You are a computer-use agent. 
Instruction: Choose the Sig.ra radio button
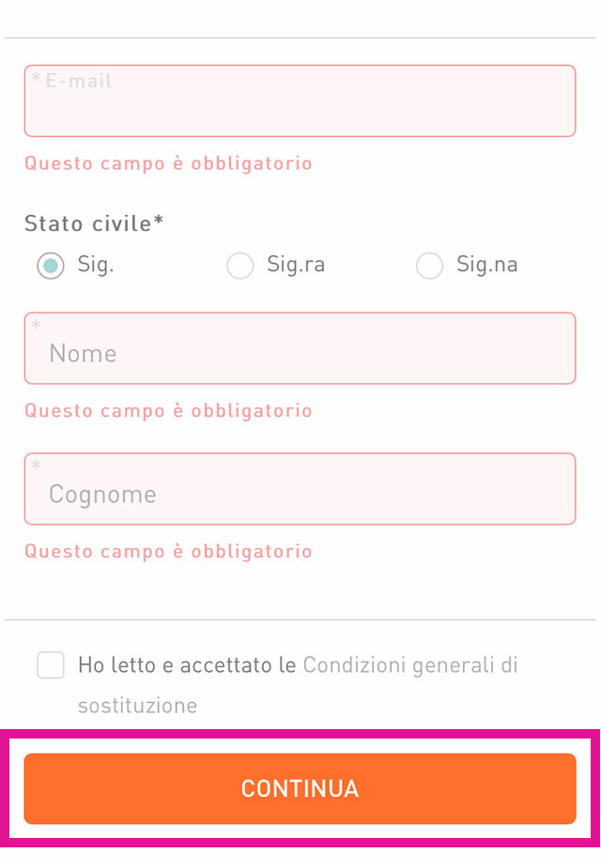click(240, 266)
